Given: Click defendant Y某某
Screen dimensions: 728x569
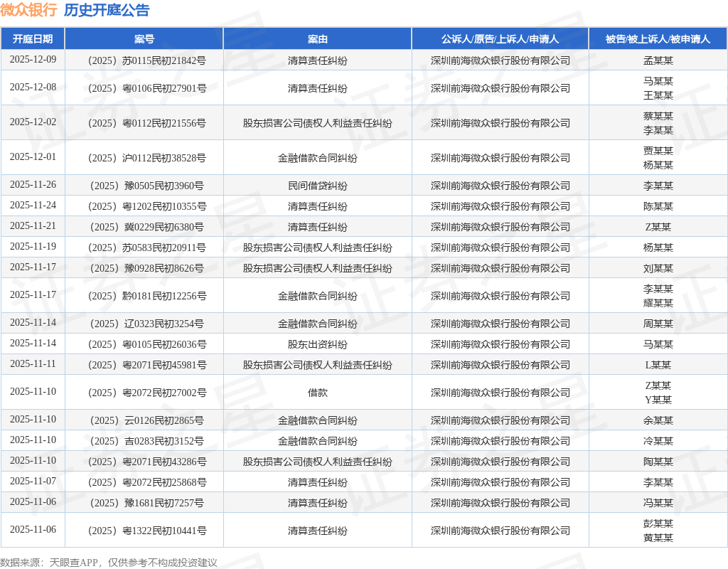Looking at the screenshot, I should tap(658, 400).
